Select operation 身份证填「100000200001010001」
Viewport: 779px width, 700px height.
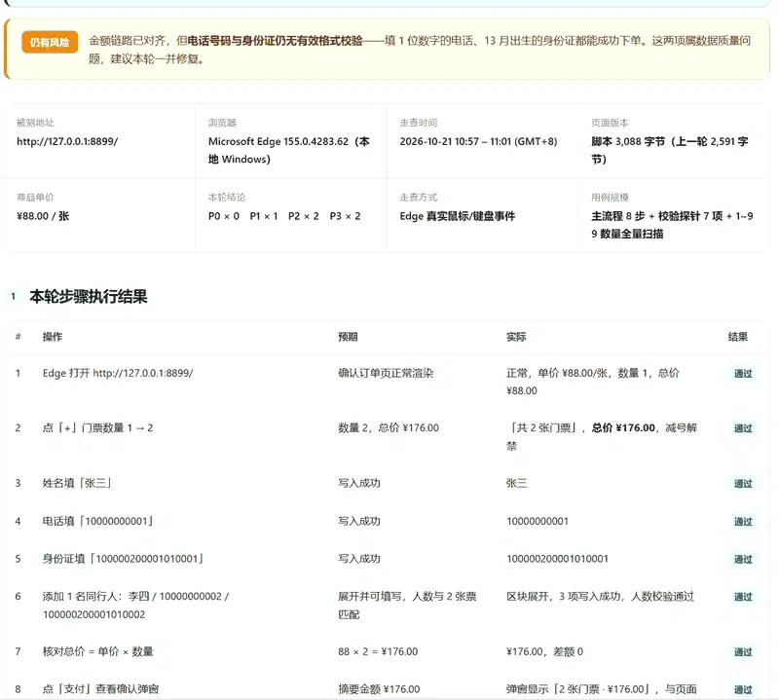(x=124, y=559)
